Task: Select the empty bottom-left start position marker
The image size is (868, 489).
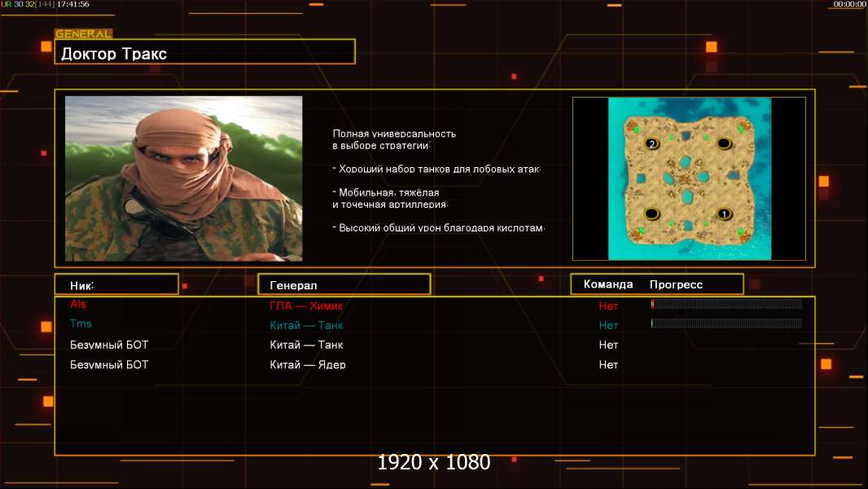Action: tap(652, 214)
